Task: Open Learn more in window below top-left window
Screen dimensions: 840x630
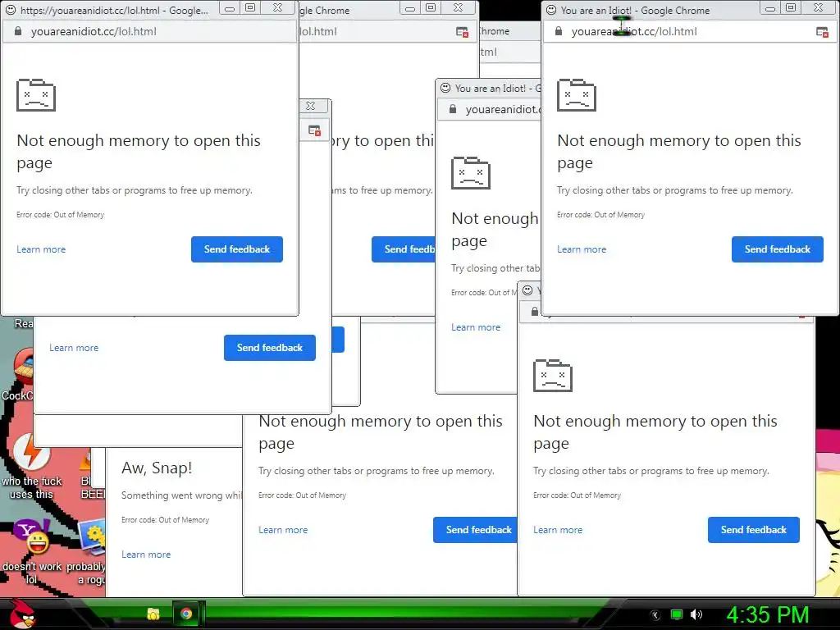Action: coord(74,348)
